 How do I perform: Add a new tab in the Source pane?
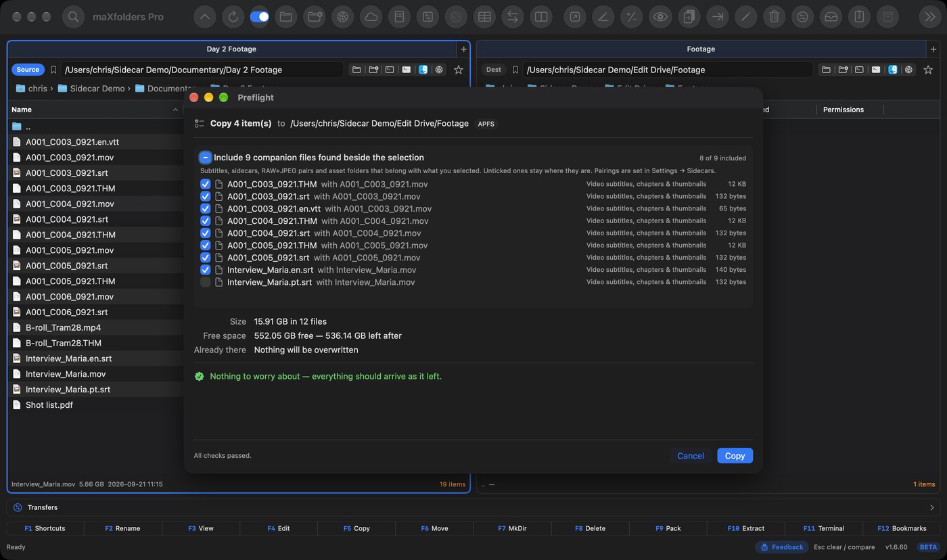[x=463, y=49]
